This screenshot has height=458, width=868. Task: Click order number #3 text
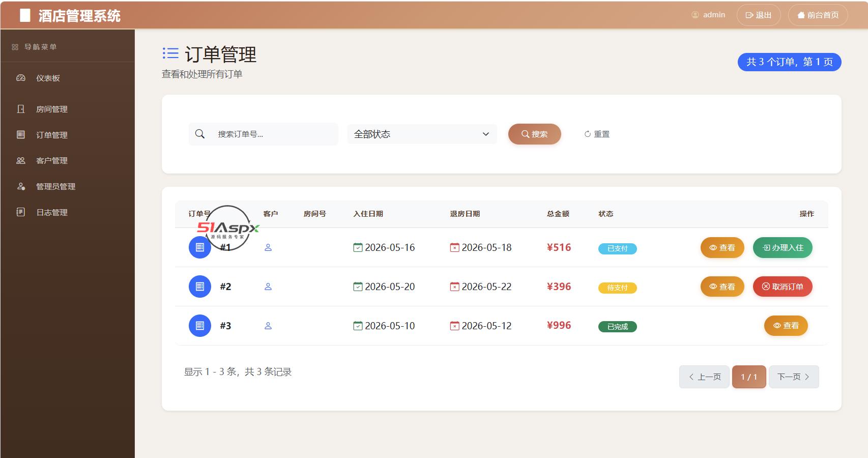pyautogui.click(x=225, y=326)
